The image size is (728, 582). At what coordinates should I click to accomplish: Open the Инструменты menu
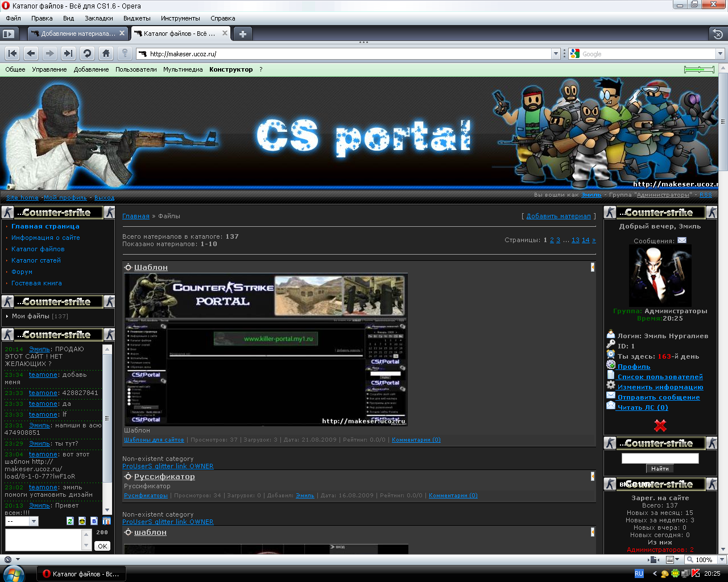[x=180, y=18]
